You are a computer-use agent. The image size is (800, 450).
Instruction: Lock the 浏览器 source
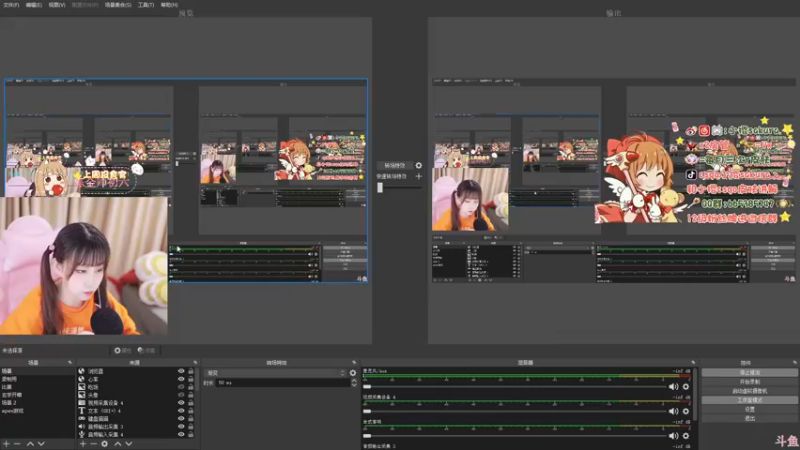[x=191, y=371]
